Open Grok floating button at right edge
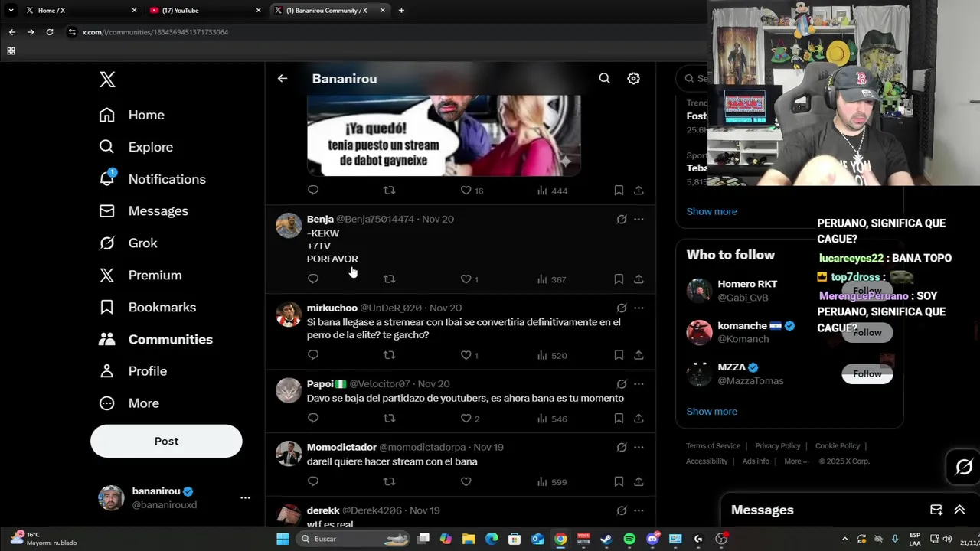The height and width of the screenshot is (551, 980). pos(964,467)
